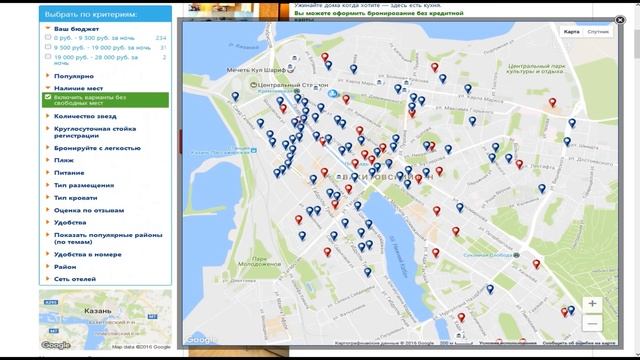Close the map overlay with the X
The height and width of the screenshot is (360, 640).
[x=620, y=20]
